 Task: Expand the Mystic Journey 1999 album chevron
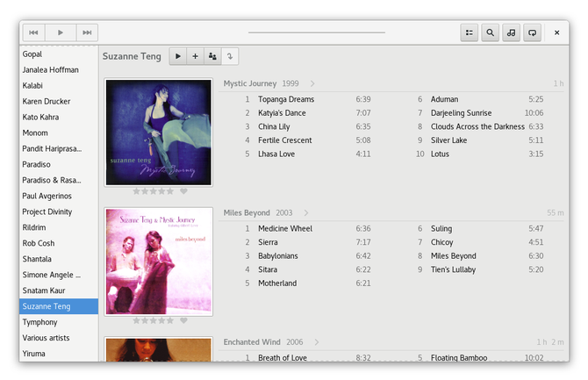pyautogui.click(x=312, y=83)
